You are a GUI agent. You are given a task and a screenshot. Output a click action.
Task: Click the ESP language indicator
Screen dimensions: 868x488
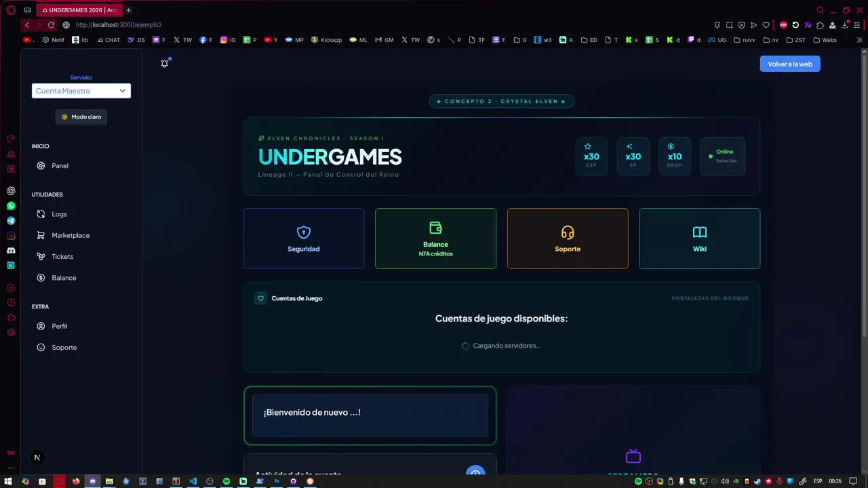click(x=818, y=481)
